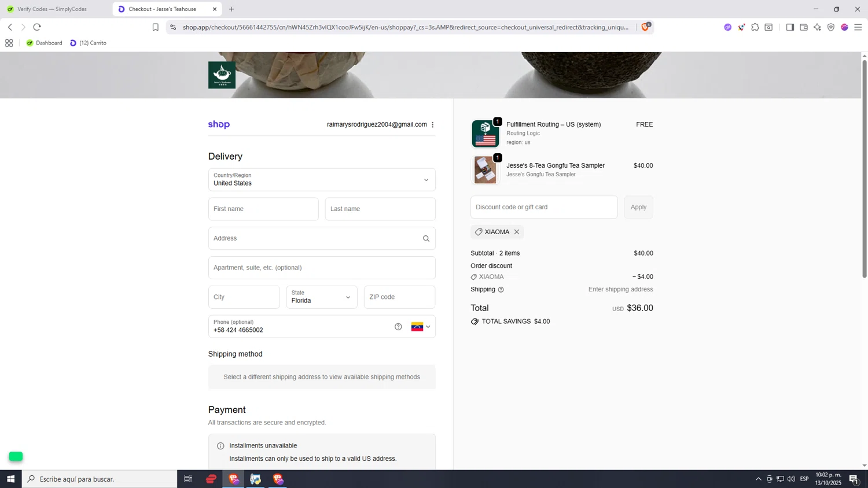Close the Checkout Jesse's Teahouse tab
Image resolution: width=868 pixels, height=488 pixels.
[x=215, y=9]
